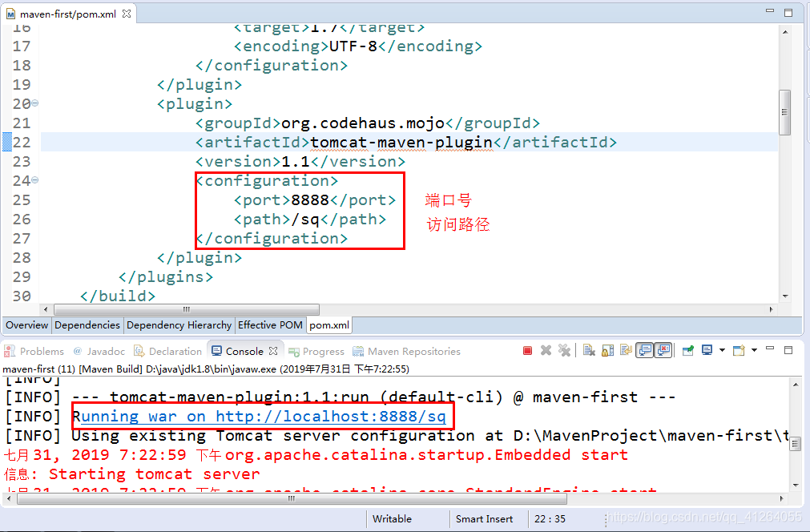Toggle show console on standard output change
Image resolution: width=810 pixels, height=532 pixels.
(645, 351)
